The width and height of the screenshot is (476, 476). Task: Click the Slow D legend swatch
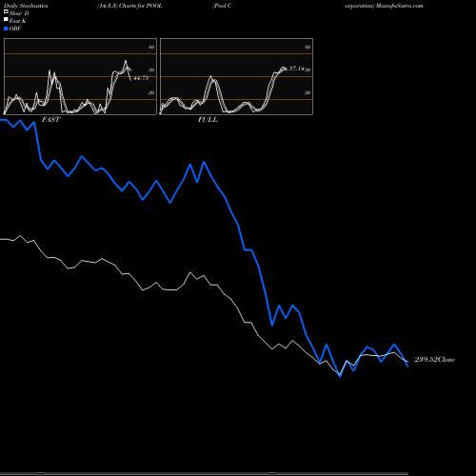point(6,12)
